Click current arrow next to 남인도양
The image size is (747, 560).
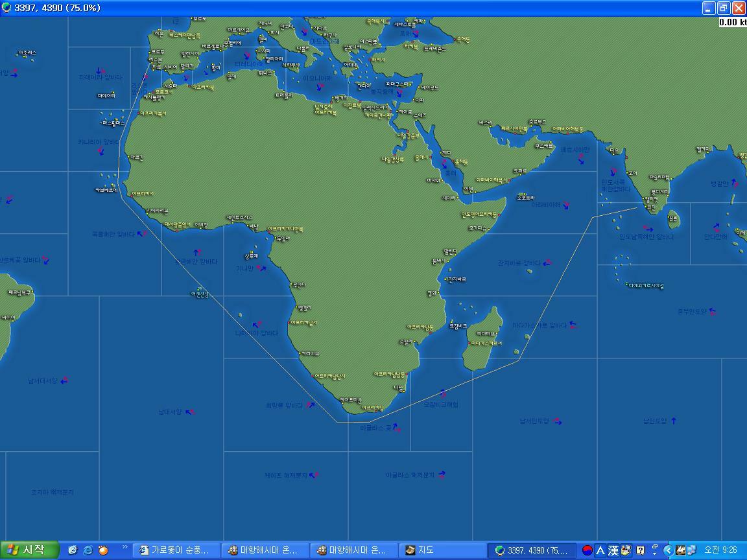[674, 421]
